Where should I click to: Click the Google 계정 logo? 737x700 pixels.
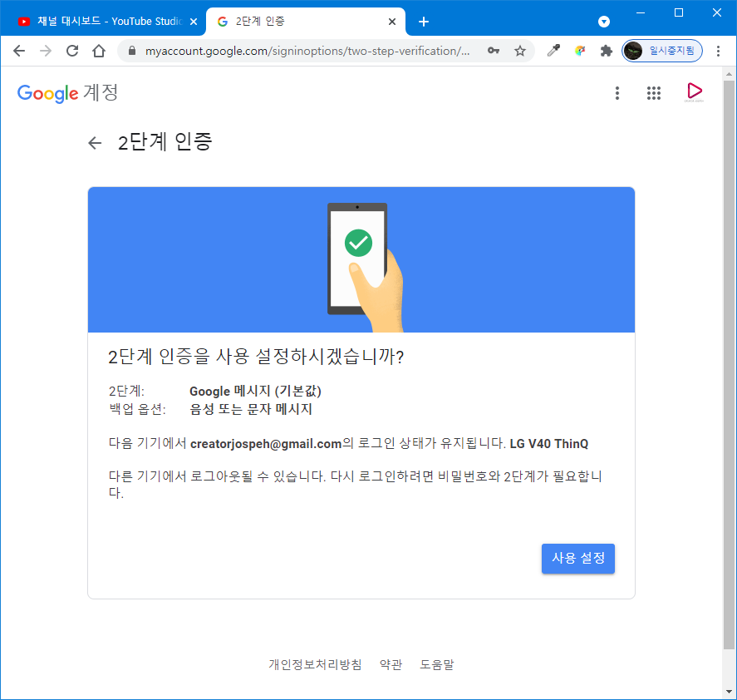67,93
